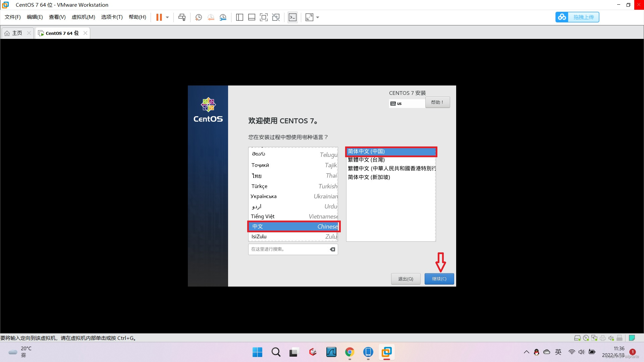644x362 pixels.
Task: Pause the virtual machine with the orange pause icon
Action: pos(159,17)
